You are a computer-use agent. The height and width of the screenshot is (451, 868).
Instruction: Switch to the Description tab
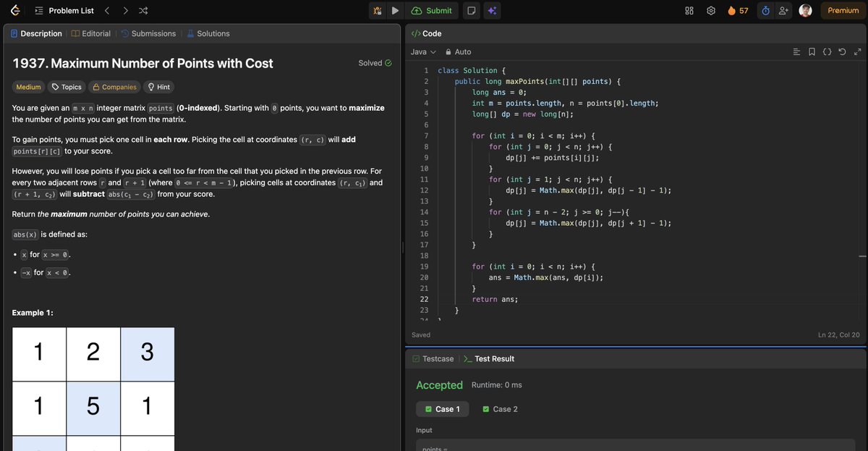(x=37, y=33)
